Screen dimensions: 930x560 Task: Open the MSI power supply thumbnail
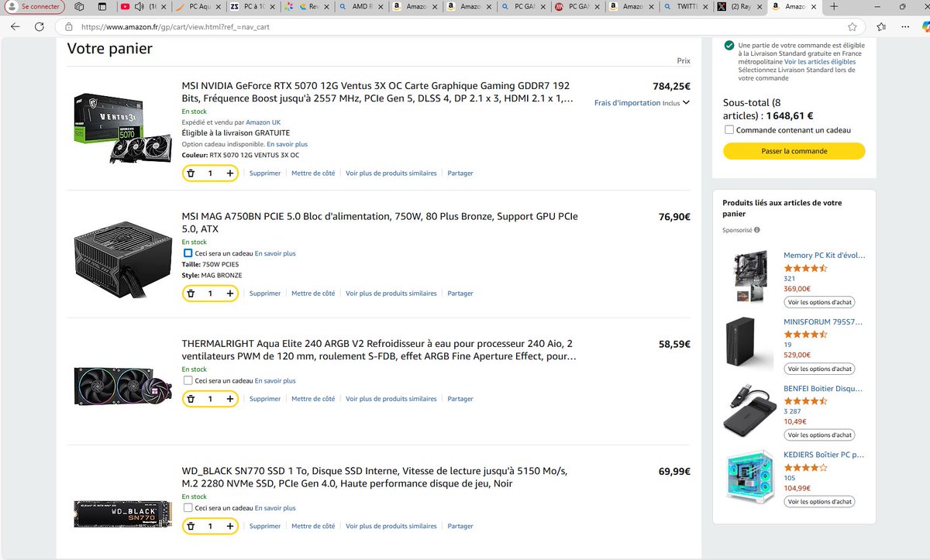pos(122,259)
